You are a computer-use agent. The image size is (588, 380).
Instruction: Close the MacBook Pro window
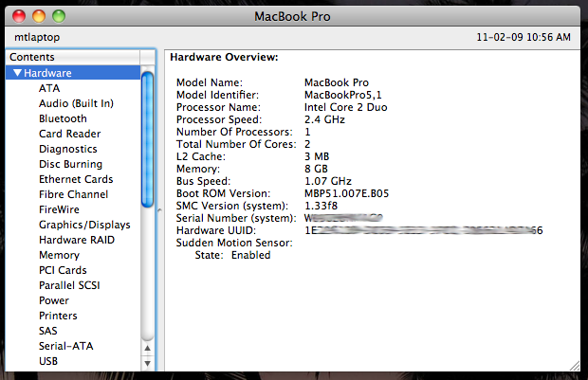19,16
